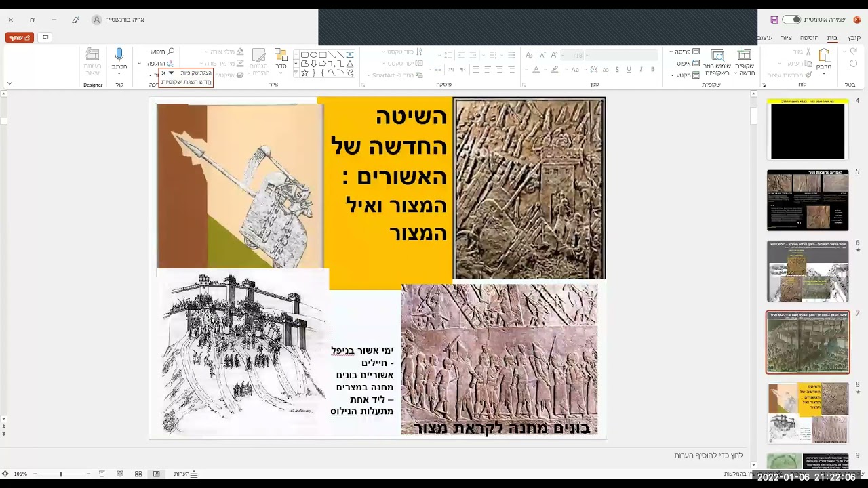The width and height of the screenshot is (868, 488).
Task: Select slide 6 thumbnail
Action: pos(808,271)
